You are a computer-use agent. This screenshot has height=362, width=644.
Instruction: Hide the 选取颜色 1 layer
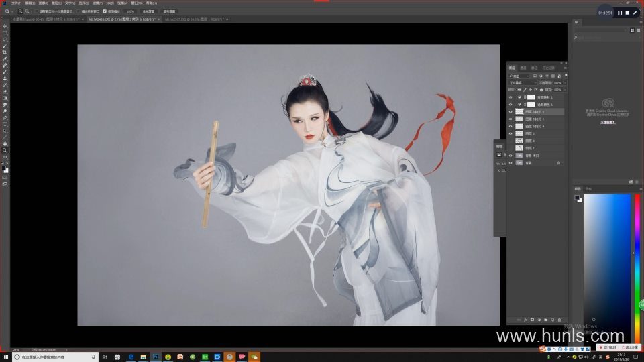511,105
